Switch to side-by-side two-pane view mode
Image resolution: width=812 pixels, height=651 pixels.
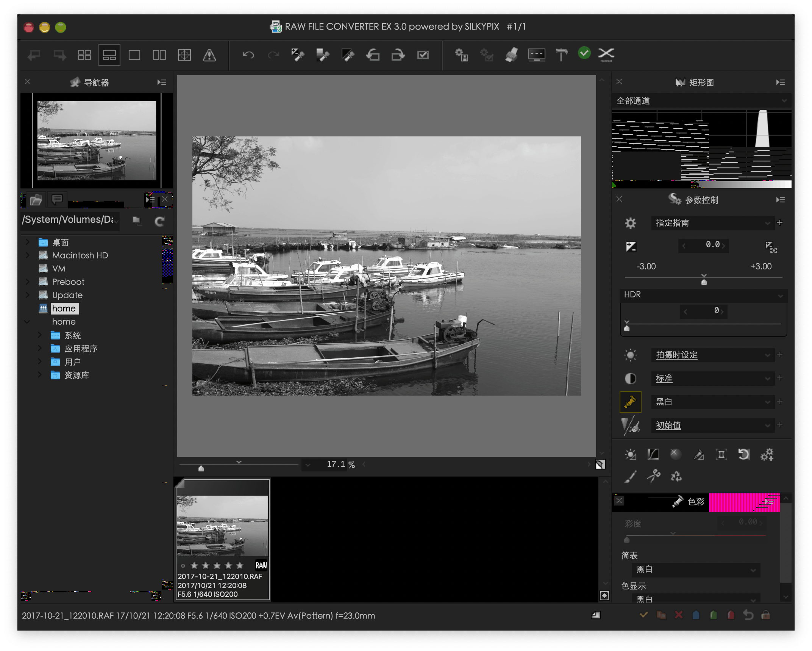159,55
